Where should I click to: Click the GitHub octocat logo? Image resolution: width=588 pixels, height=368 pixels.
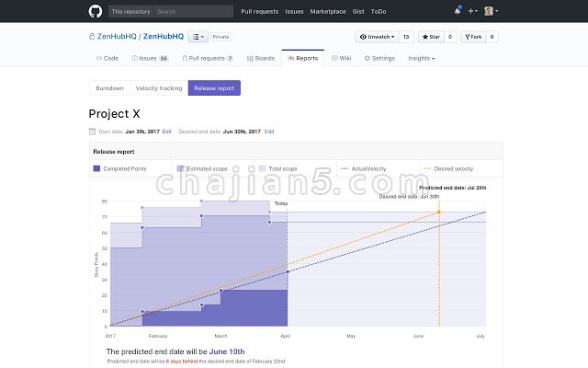pos(95,11)
